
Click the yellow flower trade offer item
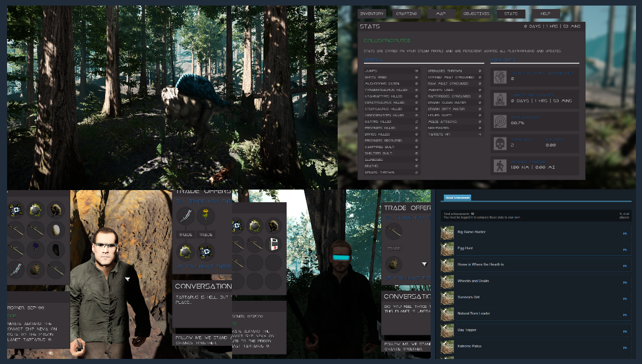[206, 216]
